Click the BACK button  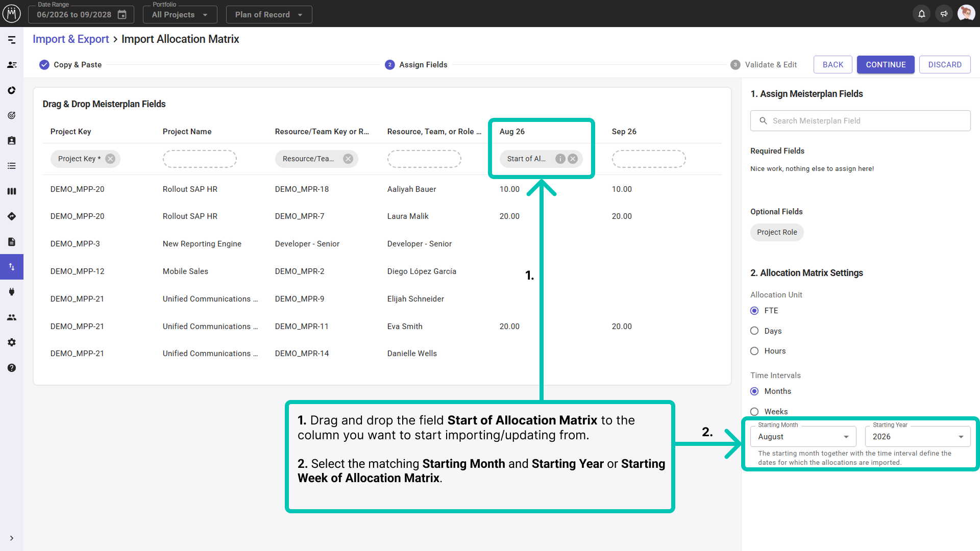(833, 65)
